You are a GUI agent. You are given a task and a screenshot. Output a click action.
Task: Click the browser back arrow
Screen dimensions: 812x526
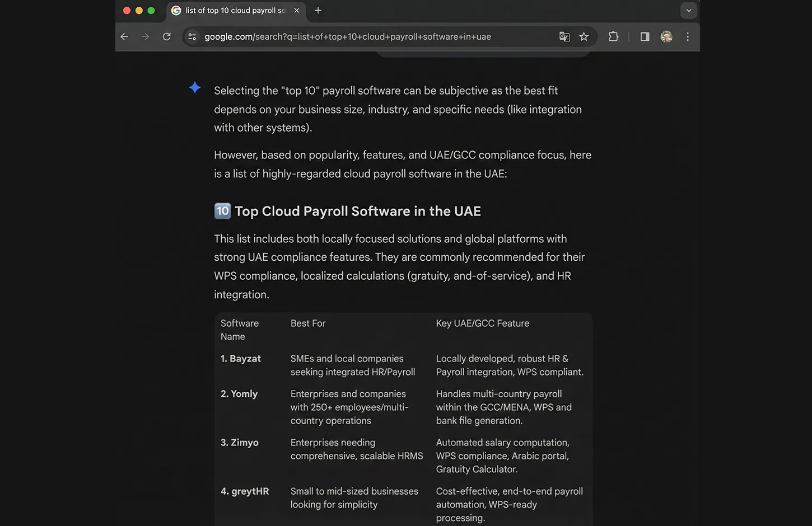[x=124, y=37]
